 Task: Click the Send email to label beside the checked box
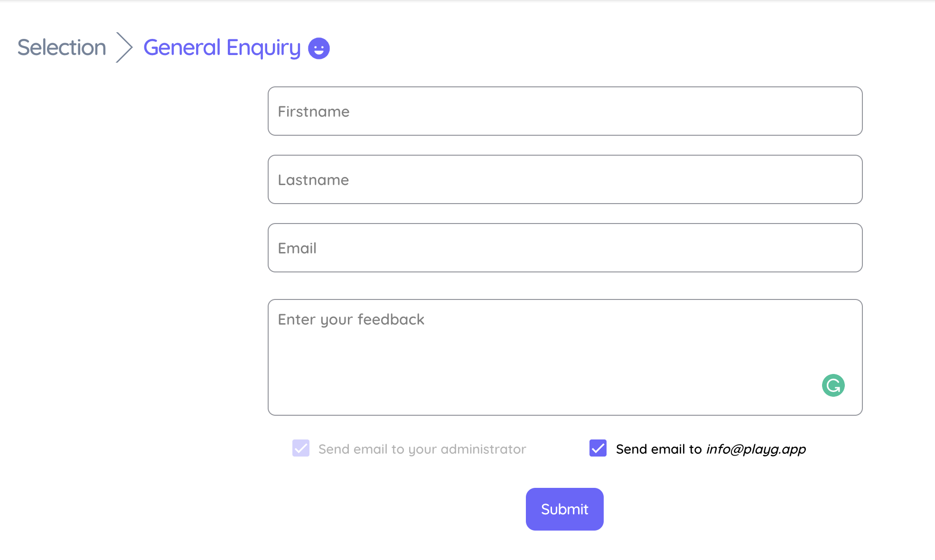pos(659,449)
